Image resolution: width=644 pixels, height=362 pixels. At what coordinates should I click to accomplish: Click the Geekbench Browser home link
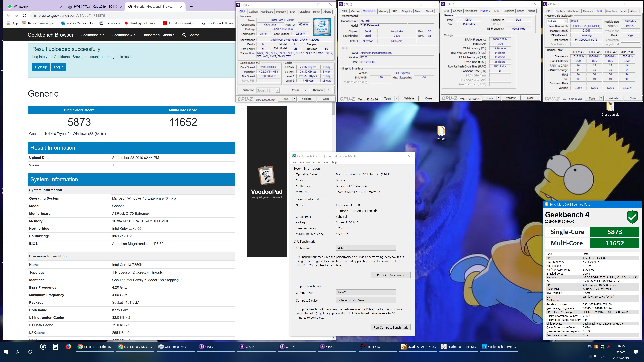50,35
